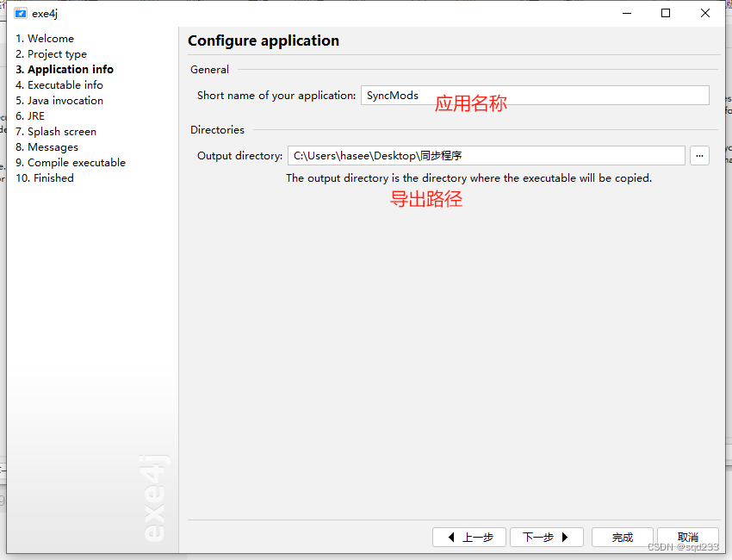
Task: Click the 取消 cancel button
Action: 688,537
